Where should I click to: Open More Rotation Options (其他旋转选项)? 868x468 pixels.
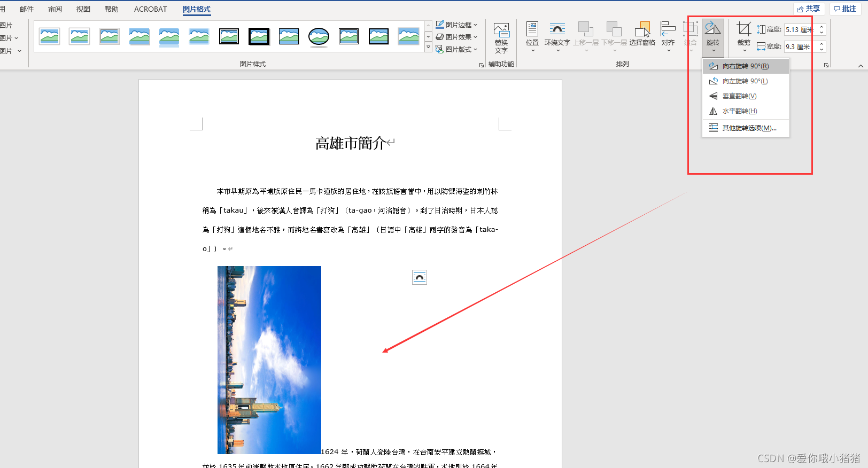(746, 128)
